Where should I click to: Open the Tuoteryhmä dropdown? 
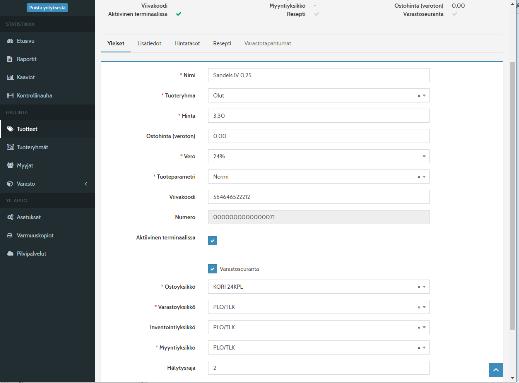tap(319, 96)
